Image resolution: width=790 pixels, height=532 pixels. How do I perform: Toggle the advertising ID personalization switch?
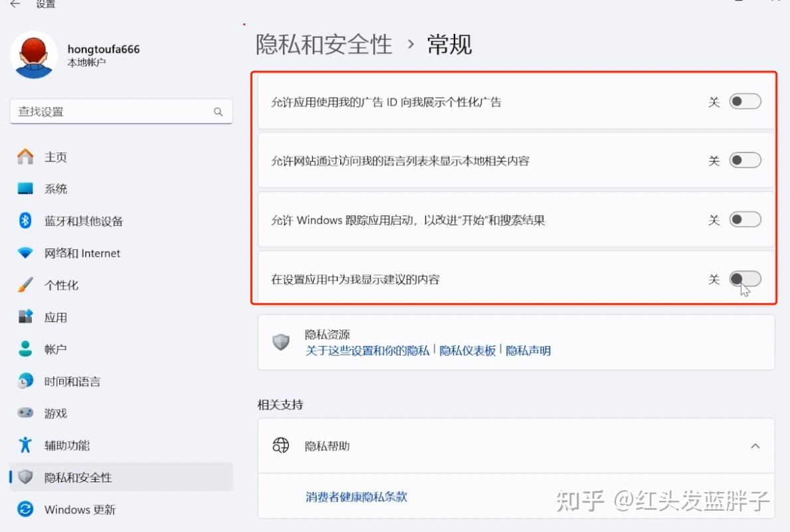point(745,101)
